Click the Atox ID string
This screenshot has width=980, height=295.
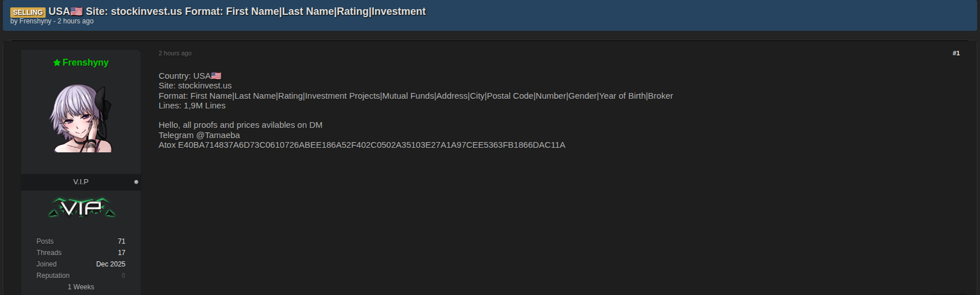pyautogui.click(x=371, y=145)
